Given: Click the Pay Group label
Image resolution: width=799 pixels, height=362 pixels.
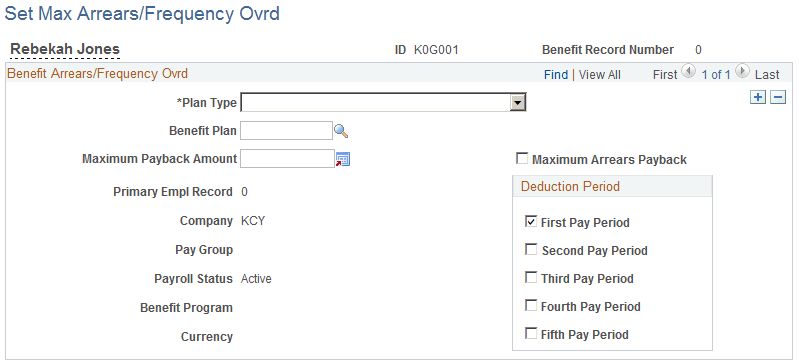Looking at the screenshot, I should (x=204, y=250).
